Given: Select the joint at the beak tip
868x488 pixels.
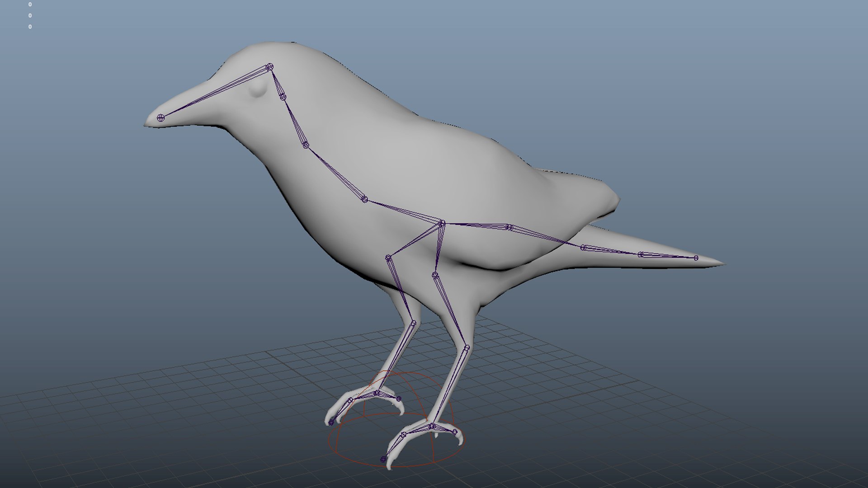Looking at the screenshot, I should [160, 118].
